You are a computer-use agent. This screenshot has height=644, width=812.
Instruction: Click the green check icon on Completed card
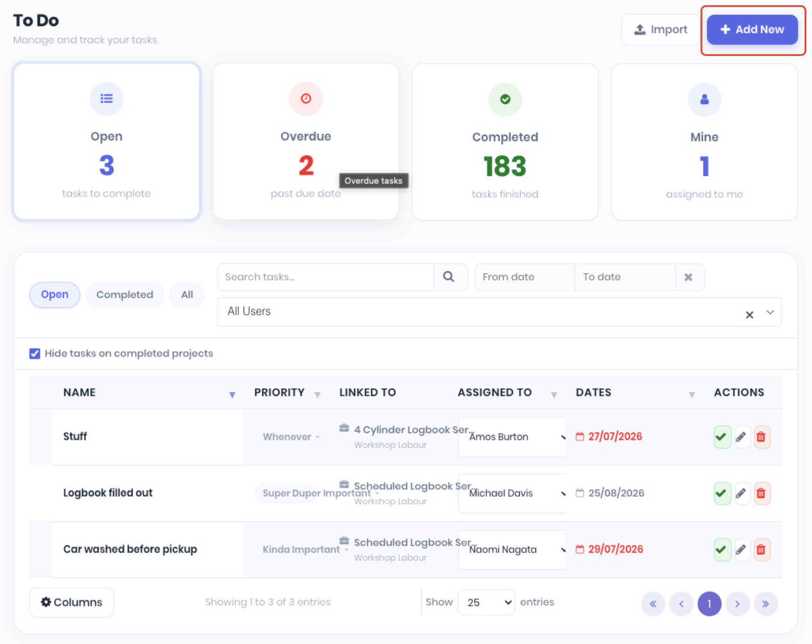(505, 99)
